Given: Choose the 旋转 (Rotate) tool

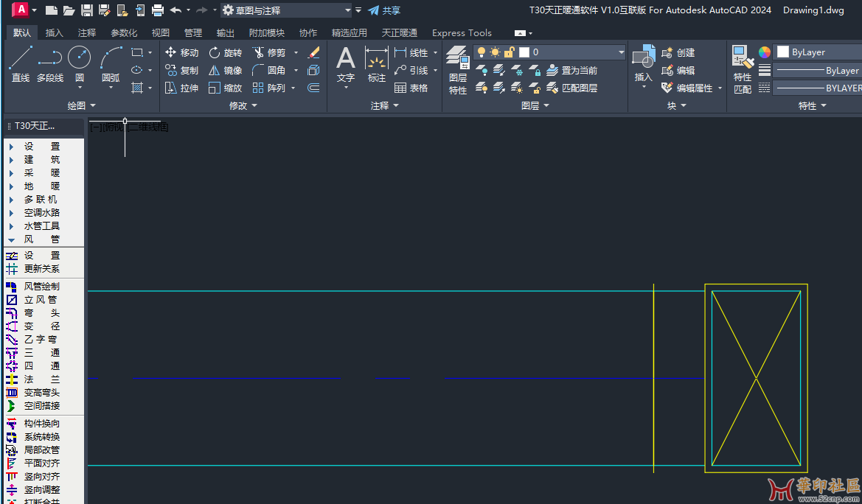Looking at the screenshot, I should [225, 52].
